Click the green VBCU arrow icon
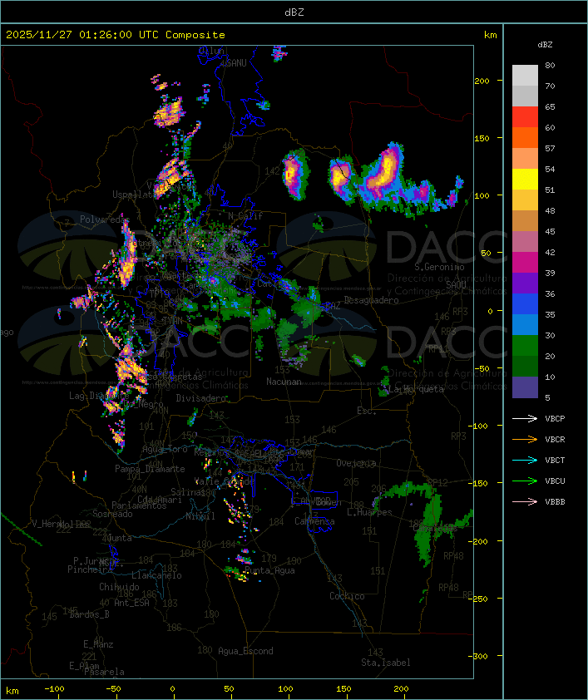This screenshot has height=700, width=588. point(525,481)
